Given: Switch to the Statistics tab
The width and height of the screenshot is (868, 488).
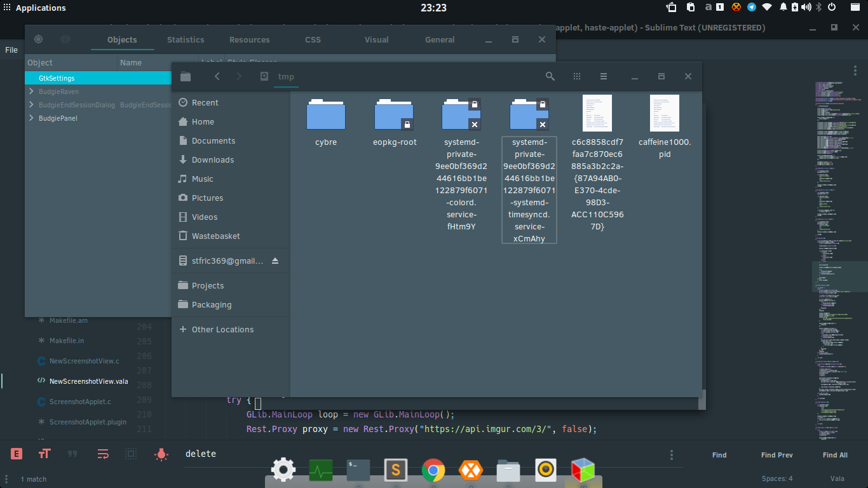Looking at the screenshot, I should coord(186,39).
